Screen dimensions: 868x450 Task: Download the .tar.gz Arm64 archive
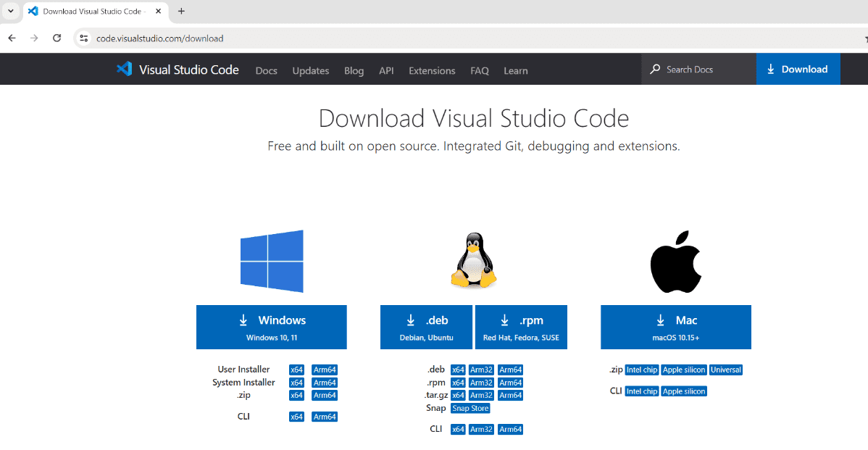pyautogui.click(x=510, y=395)
